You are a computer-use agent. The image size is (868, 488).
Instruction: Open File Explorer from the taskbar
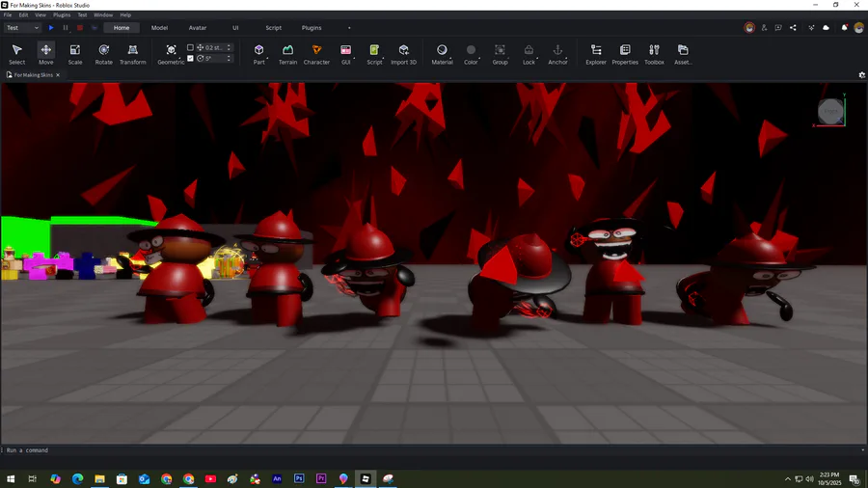click(x=99, y=478)
